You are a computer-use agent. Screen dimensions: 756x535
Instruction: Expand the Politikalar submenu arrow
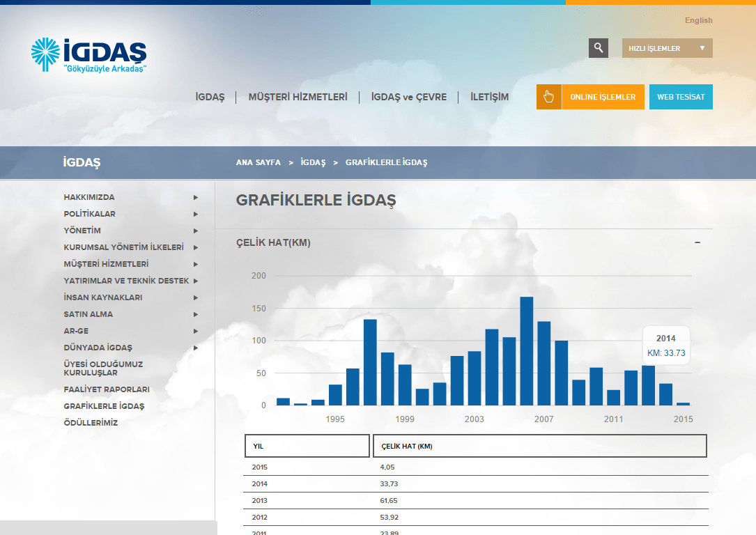pyautogui.click(x=196, y=214)
